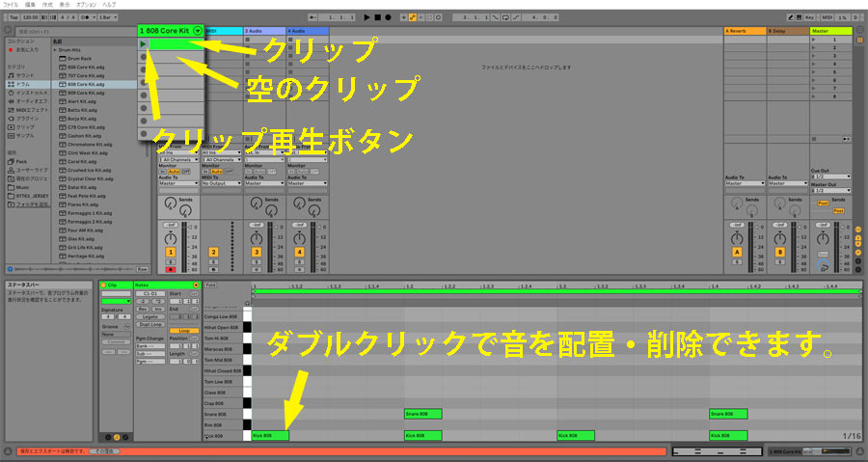Select the Snare 808 note at 1.2
Viewport: 868px width, 462px height.
(x=423, y=414)
